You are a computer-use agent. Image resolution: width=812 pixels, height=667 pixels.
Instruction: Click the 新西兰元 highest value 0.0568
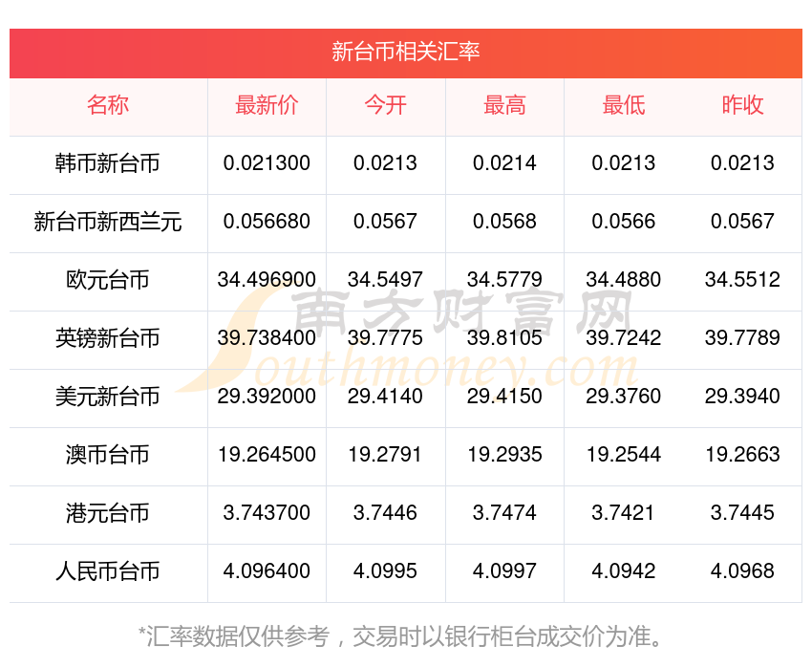coord(504,222)
